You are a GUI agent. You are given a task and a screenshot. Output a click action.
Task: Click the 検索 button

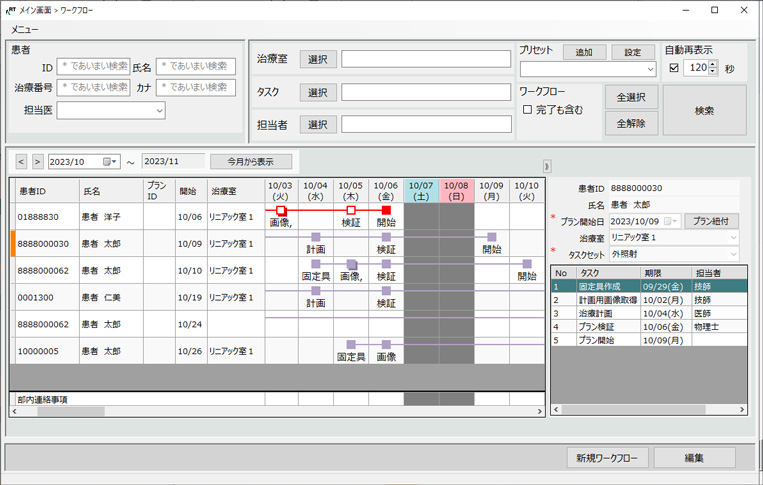[704, 110]
